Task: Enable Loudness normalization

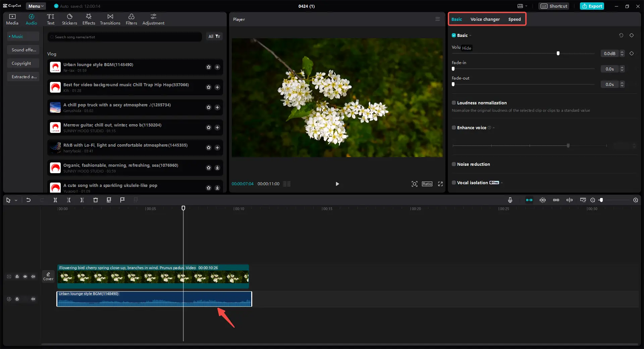Action: coord(453,103)
